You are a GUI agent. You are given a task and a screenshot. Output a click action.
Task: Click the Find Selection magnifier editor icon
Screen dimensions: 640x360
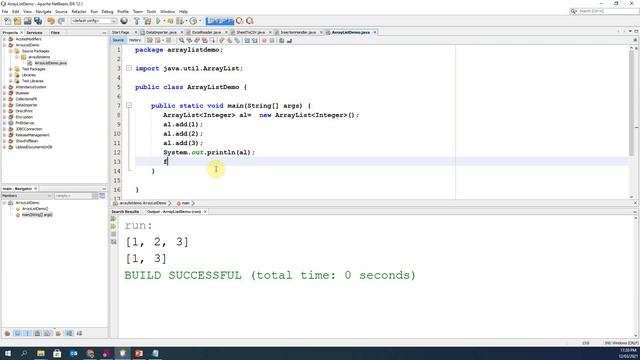click(x=181, y=40)
